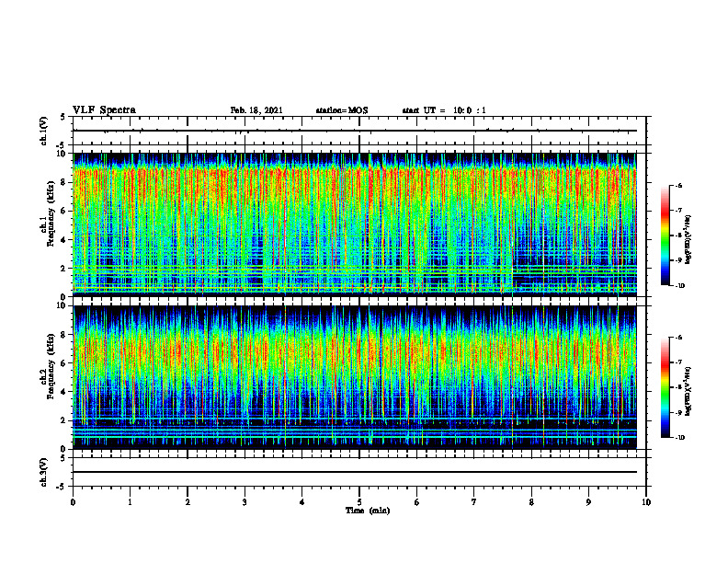Select the date text "Feb. 18, 2021"
Viewport: 728px width, 563px height.
[256, 110]
